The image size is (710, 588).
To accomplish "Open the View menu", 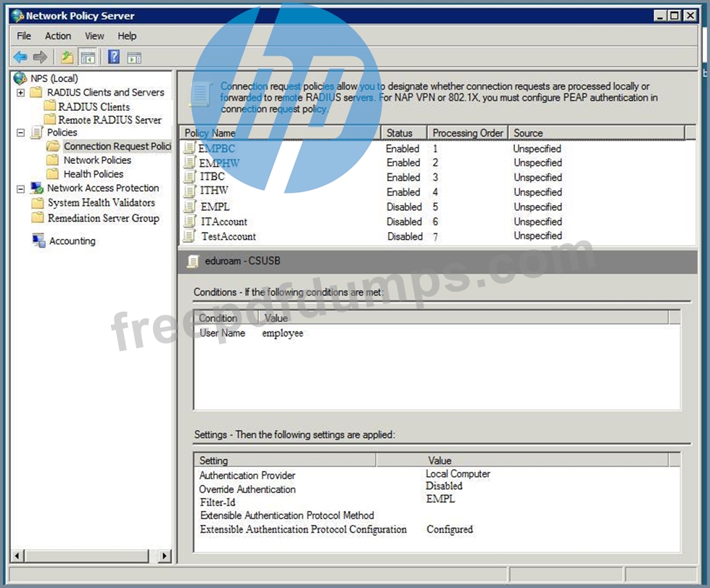I will click(94, 36).
